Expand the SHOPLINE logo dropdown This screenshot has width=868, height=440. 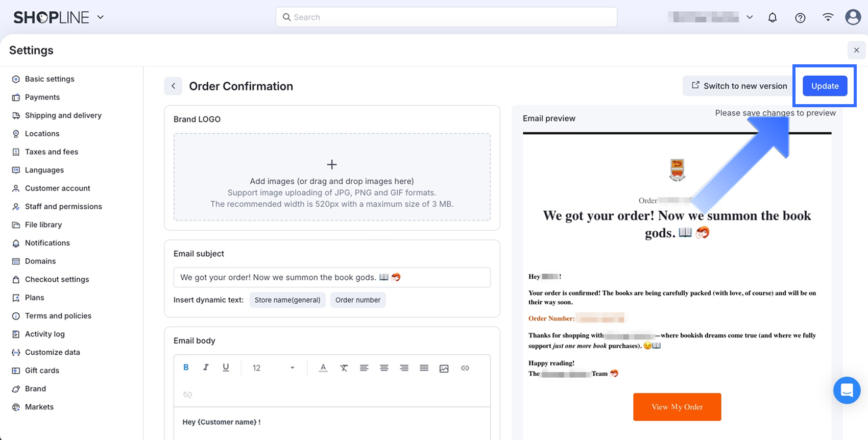[101, 17]
